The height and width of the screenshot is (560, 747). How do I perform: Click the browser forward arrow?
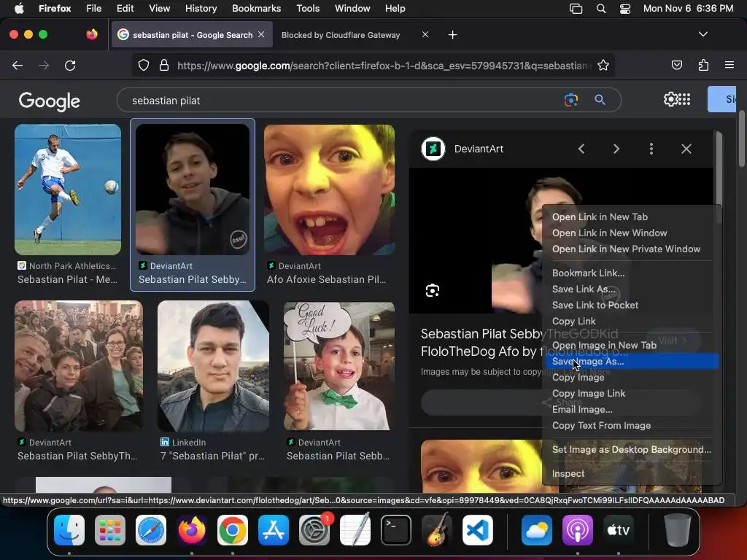pos(44,65)
